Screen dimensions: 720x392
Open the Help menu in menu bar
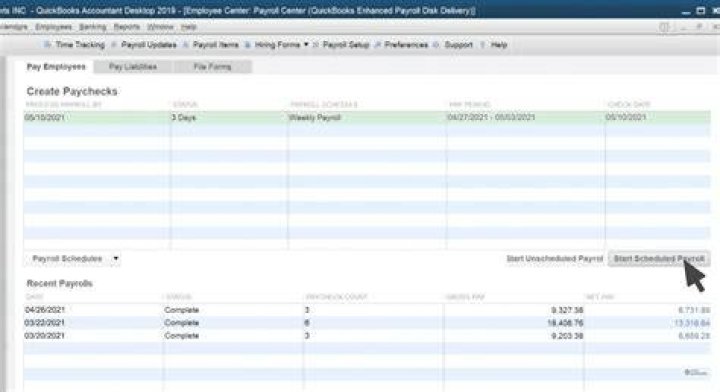tap(188, 27)
